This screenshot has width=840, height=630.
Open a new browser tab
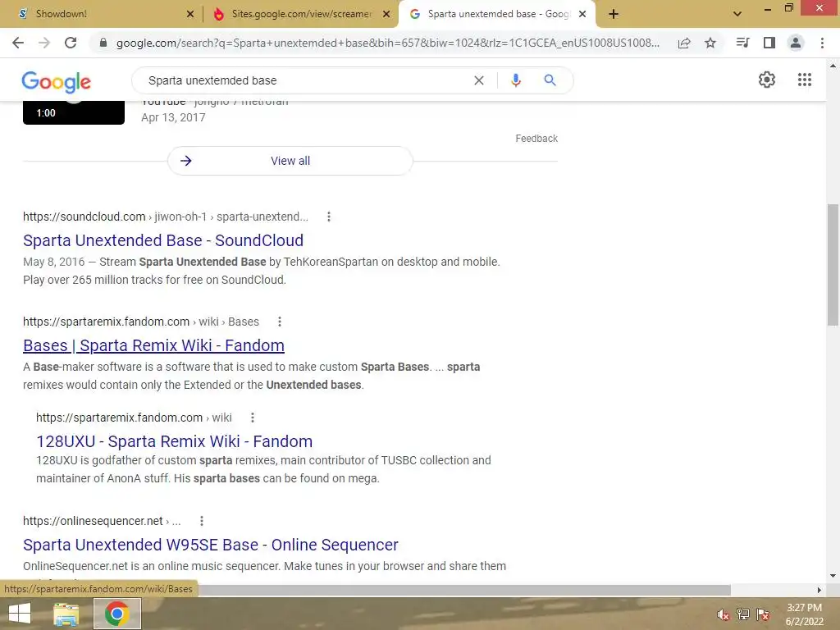[614, 14]
